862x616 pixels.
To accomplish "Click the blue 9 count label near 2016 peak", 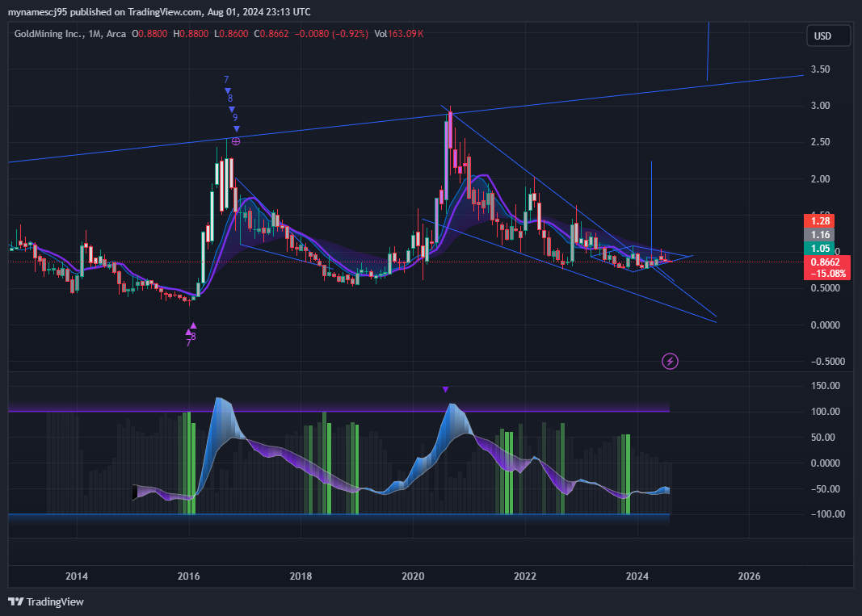I will pos(235,118).
